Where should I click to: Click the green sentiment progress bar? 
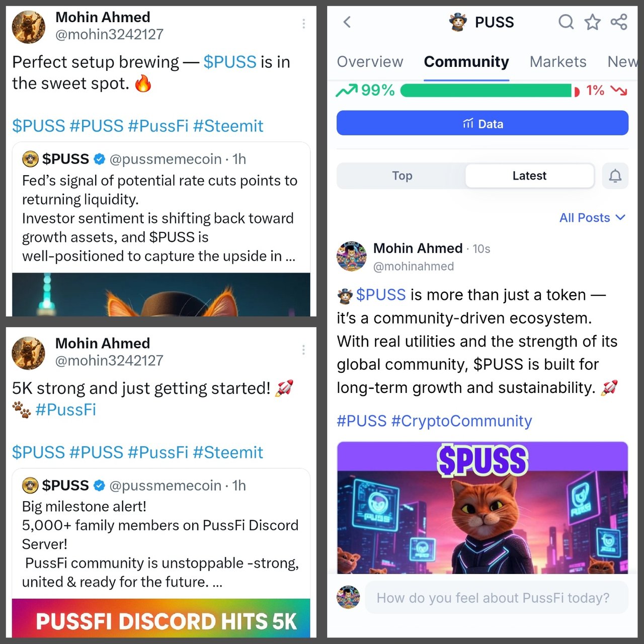click(486, 91)
